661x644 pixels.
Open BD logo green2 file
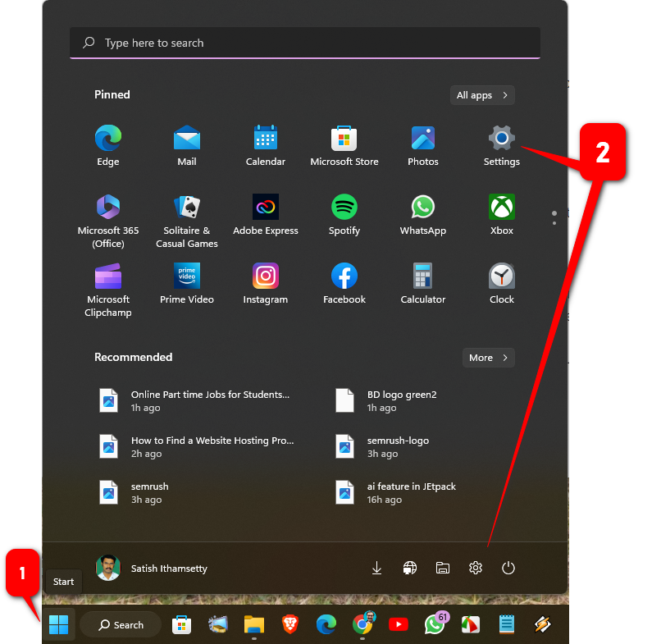tap(386, 400)
